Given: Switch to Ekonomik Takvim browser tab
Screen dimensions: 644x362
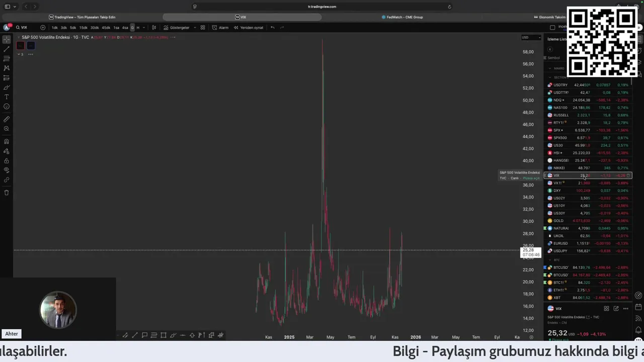Looking at the screenshot, I should click(x=549, y=17).
